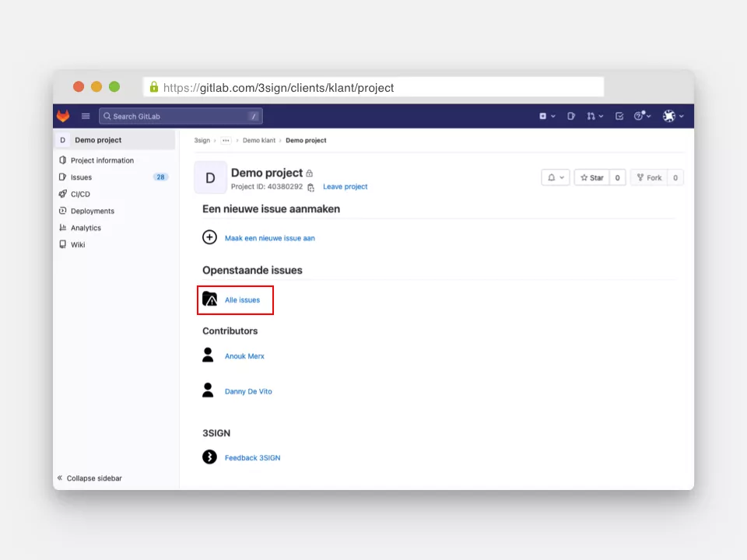Open the merge requests dropdown
This screenshot has height=560, width=747.
click(x=594, y=116)
